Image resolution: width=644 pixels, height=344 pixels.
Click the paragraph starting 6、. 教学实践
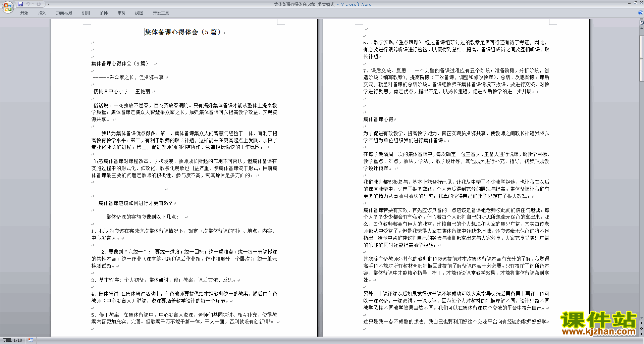pos(456,49)
